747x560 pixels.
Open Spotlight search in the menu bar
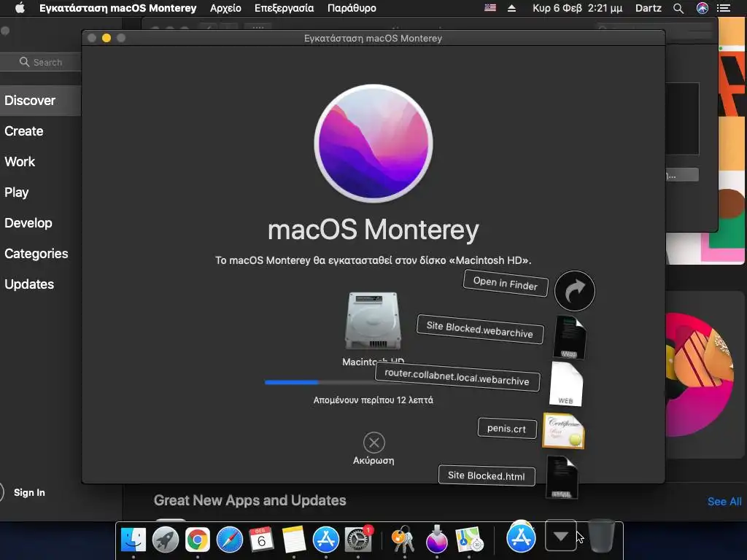[x=678, y=8]
